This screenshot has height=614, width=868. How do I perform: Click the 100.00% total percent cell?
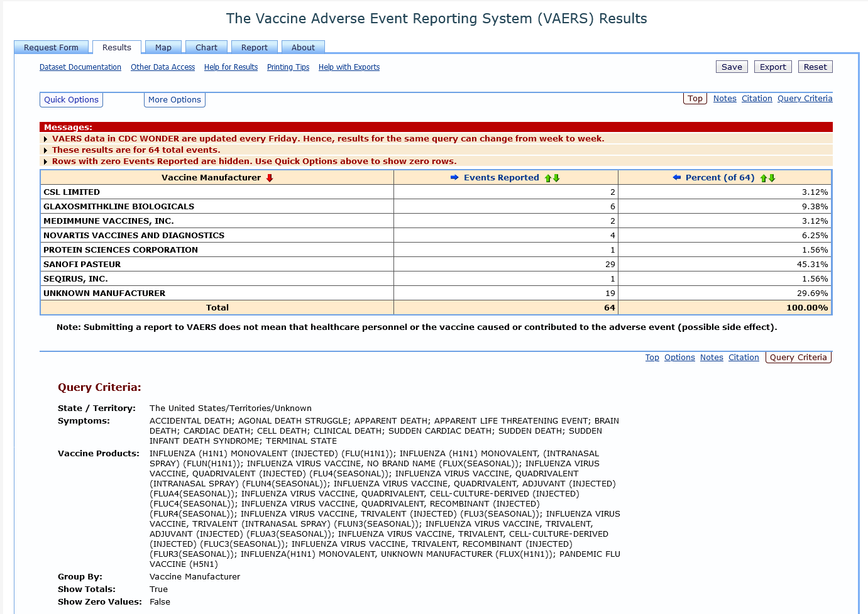click(x=807, y=308)
